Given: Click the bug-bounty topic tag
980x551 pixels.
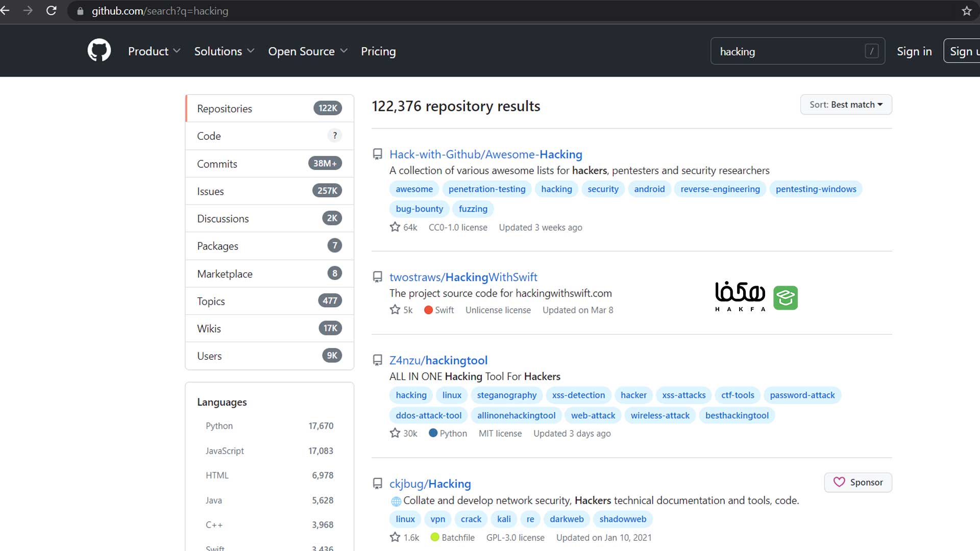Looking at the screenshot, I should point(419,209).
